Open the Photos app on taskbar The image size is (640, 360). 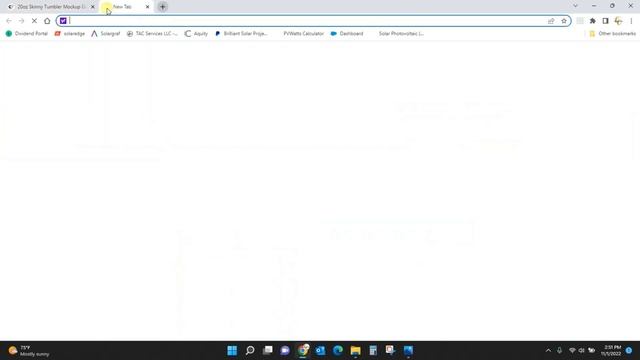click(408, 350)
